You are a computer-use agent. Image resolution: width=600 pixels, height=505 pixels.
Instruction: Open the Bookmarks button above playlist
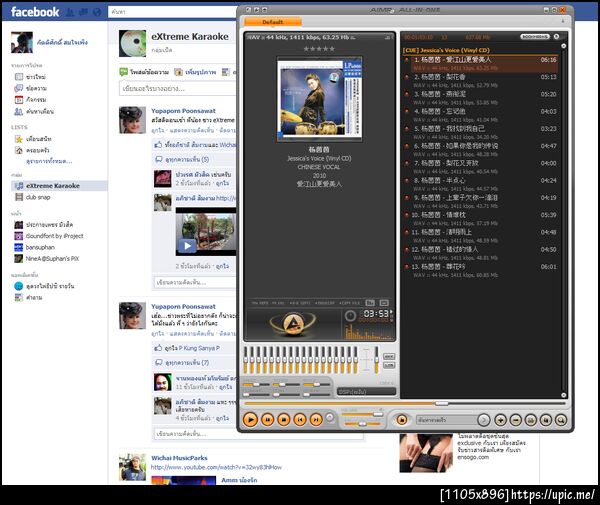(535, 36)
